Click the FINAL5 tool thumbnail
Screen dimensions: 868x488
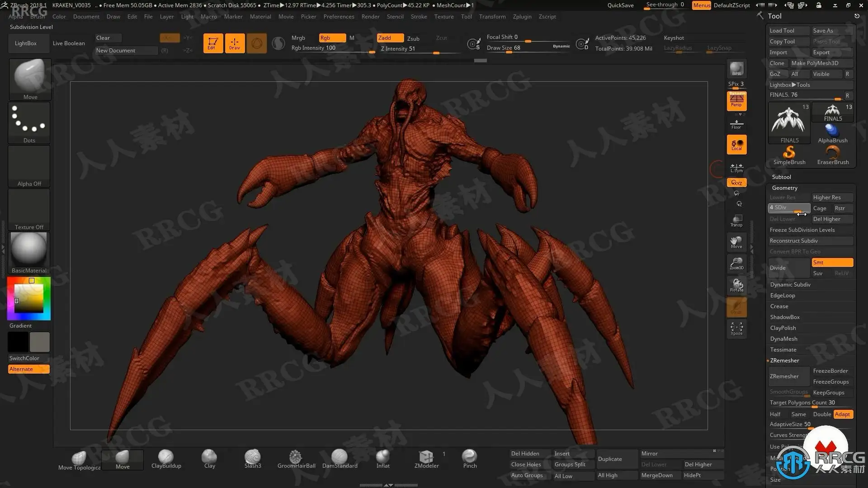789,123
